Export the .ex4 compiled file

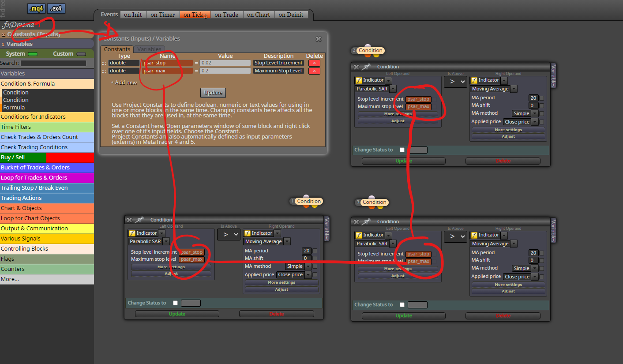click(x=56, y=8)
